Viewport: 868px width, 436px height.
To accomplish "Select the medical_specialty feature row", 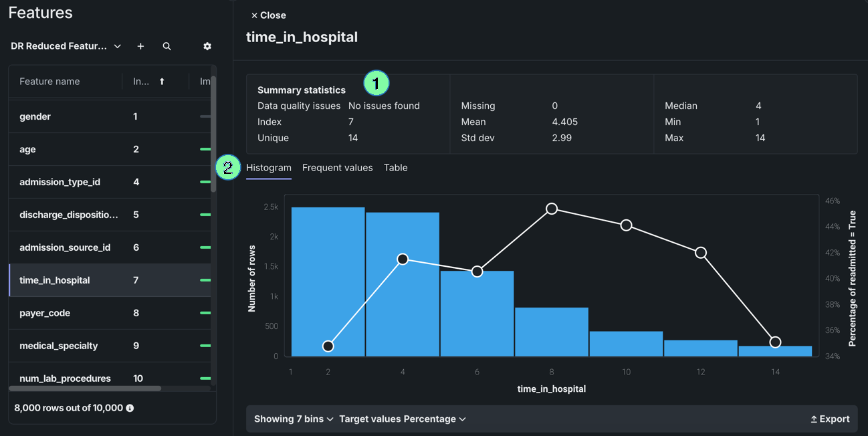I will tap(59, 346).
